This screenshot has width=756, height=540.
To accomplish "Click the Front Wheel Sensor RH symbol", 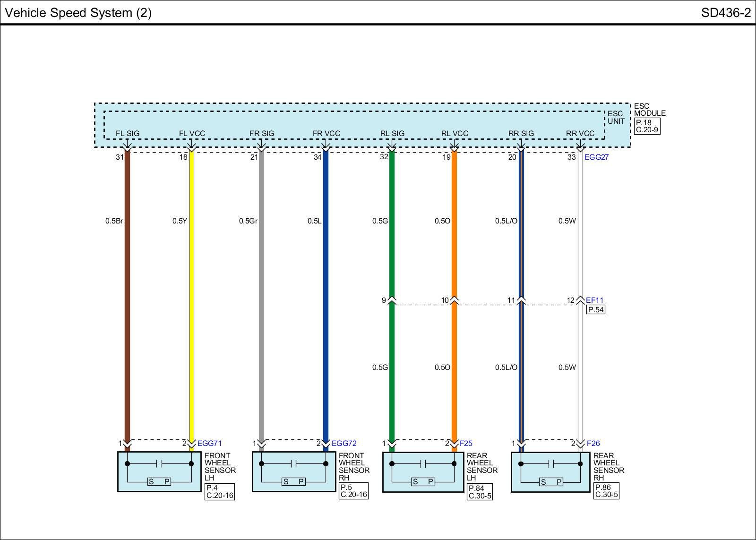I will pyautogui.click(x=293, y=471).
